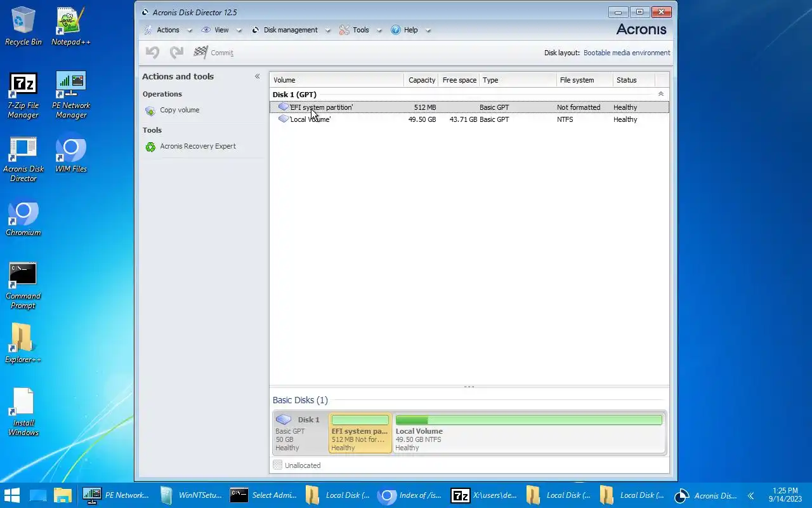The image size is (812, 508).
Task: Open the View menu
Action: (221, 30)
